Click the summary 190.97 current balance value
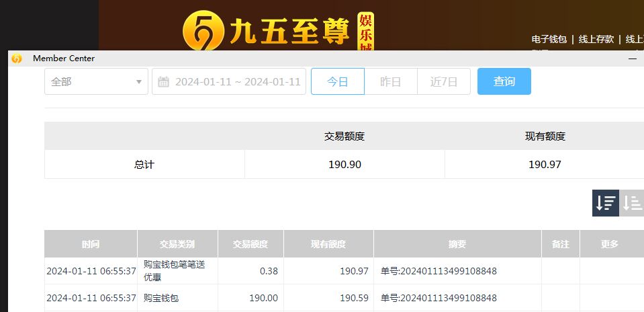 click(x=545, y=165)
